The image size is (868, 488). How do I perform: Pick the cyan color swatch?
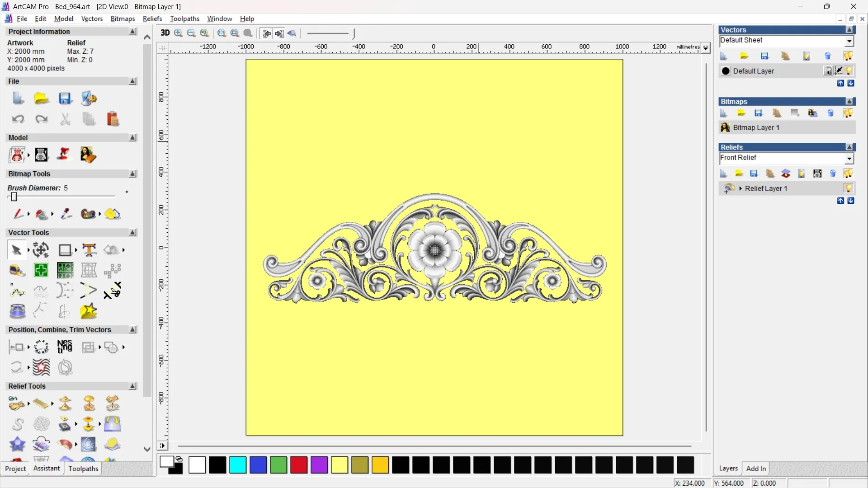pos(238,465)
